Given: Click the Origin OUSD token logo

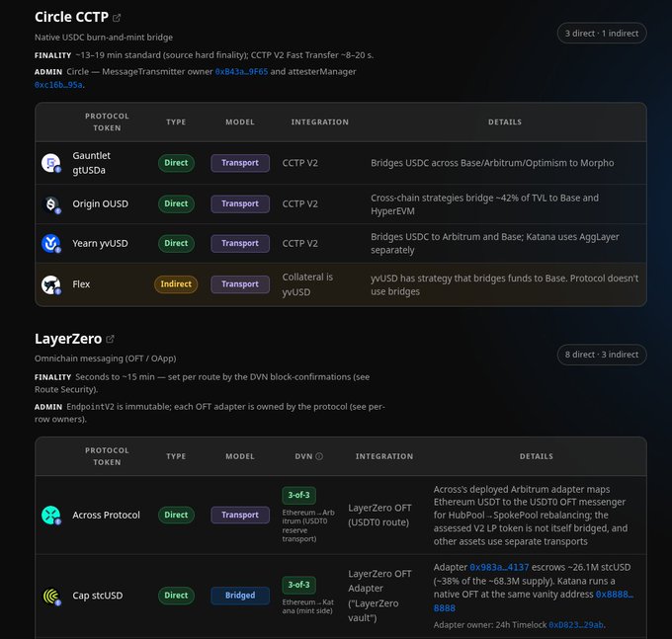Looking at the screenshot, I should [x=51, y=204].
